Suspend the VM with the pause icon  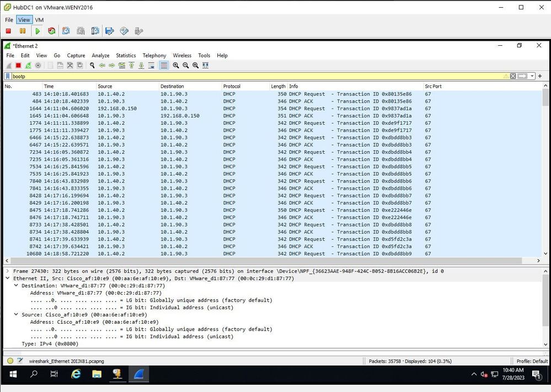(x=23, y=31)
